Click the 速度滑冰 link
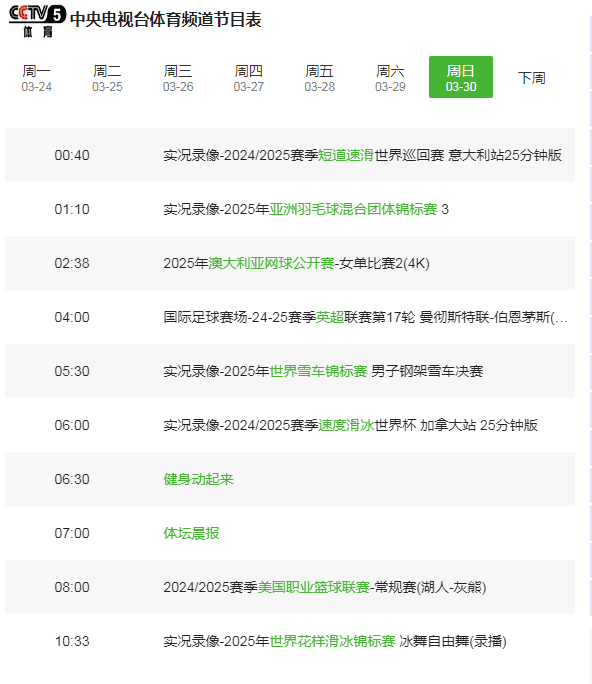This screenshot has width=592, height=684. 346,425
